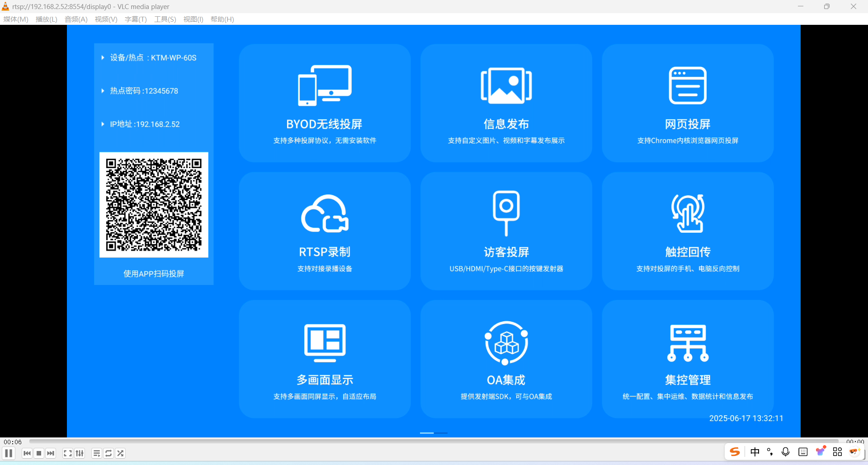Click the microphone voice input icon

point(786,452)
